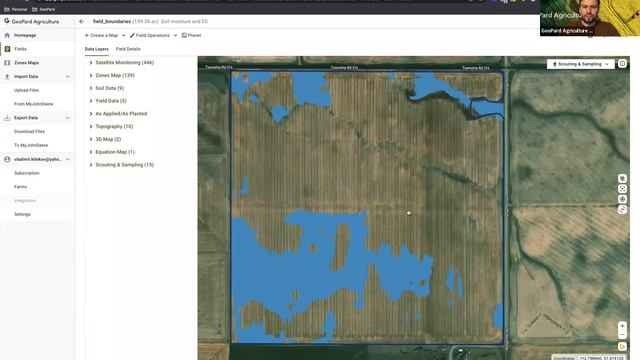The width and height of the screenshot is (640, 360).
Task: Open the Field Operations dropdown arrow
Action: [176, 36]
